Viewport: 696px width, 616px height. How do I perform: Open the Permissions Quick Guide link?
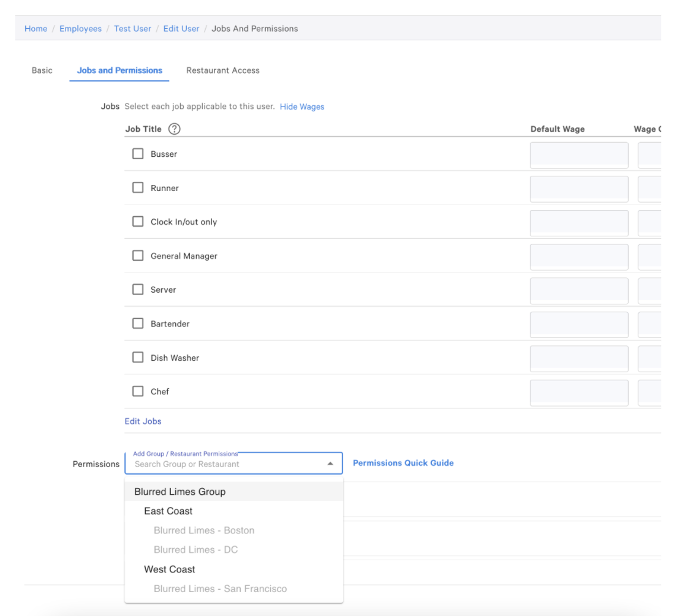403,463
